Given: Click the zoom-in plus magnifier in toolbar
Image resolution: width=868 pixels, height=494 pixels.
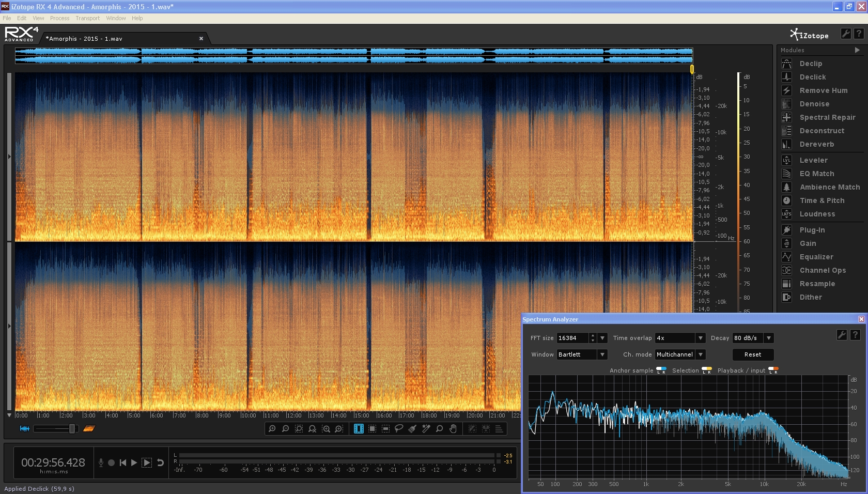Looking at the screenshot, I should point(272,428).
